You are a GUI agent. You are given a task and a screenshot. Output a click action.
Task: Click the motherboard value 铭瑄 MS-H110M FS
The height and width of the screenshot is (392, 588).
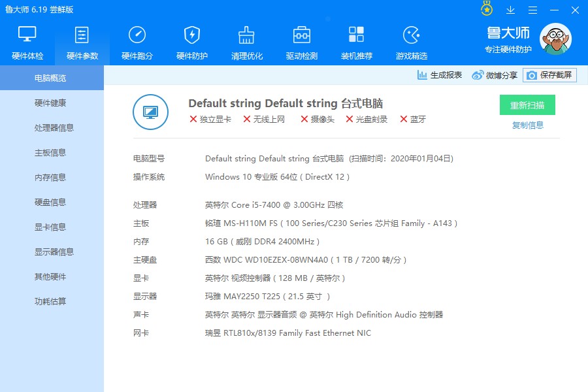point(331,223)
